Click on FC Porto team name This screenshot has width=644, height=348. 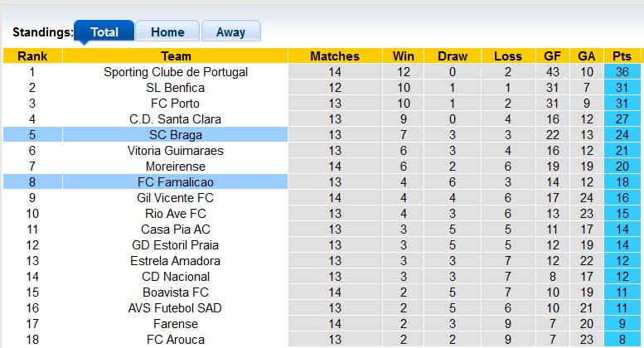[x=176, y=104]
